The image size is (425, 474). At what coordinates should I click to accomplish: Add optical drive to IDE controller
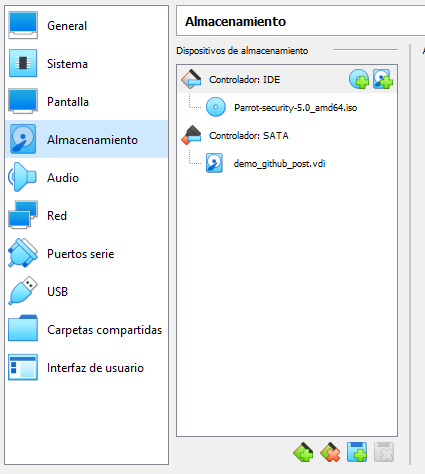pyautogui.click(x=359, y=79)
